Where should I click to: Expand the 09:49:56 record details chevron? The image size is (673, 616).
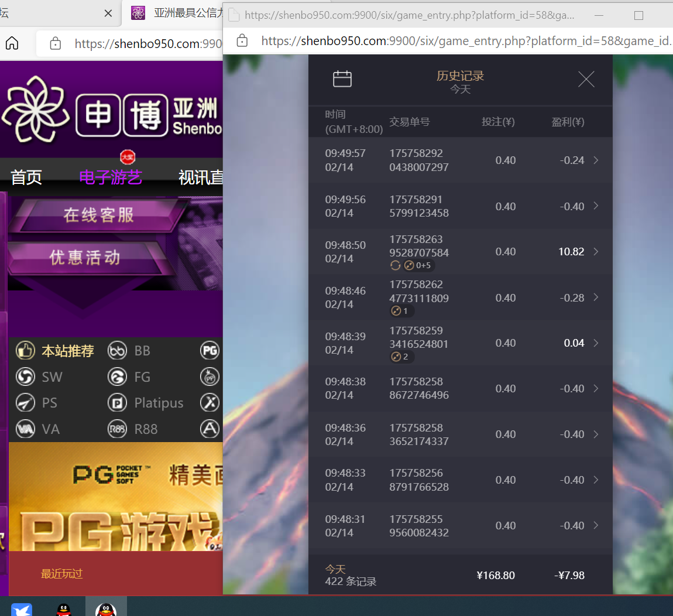pyautogui.click(x=596, y=206)
